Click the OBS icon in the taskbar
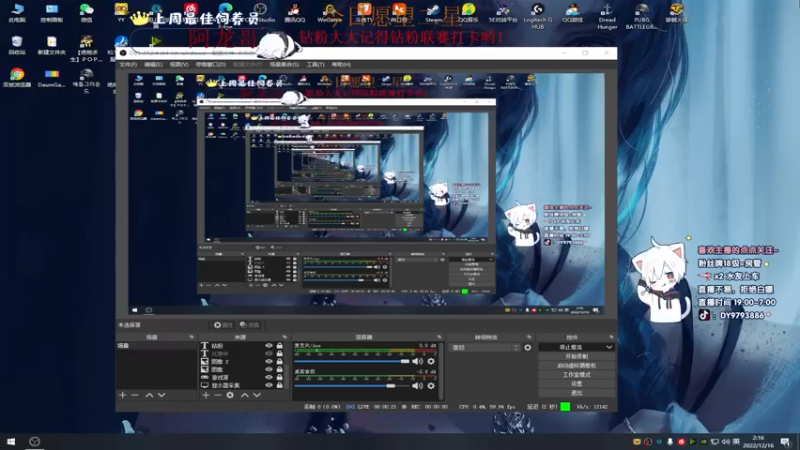The image size is (800, 450). (35, 441)
